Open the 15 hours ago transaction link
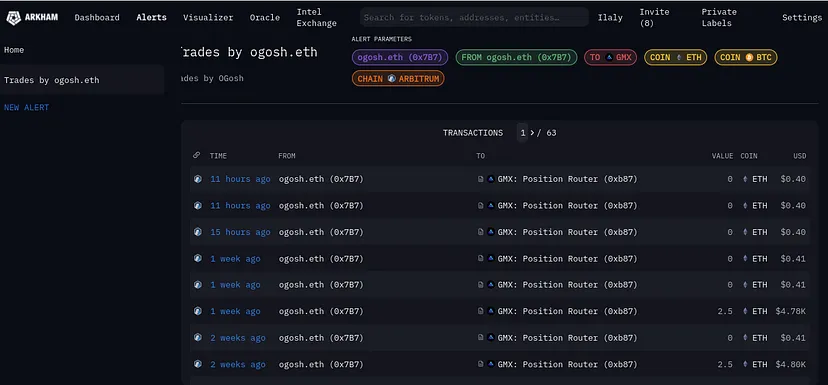Screen dimensions: 828x385 240,232
